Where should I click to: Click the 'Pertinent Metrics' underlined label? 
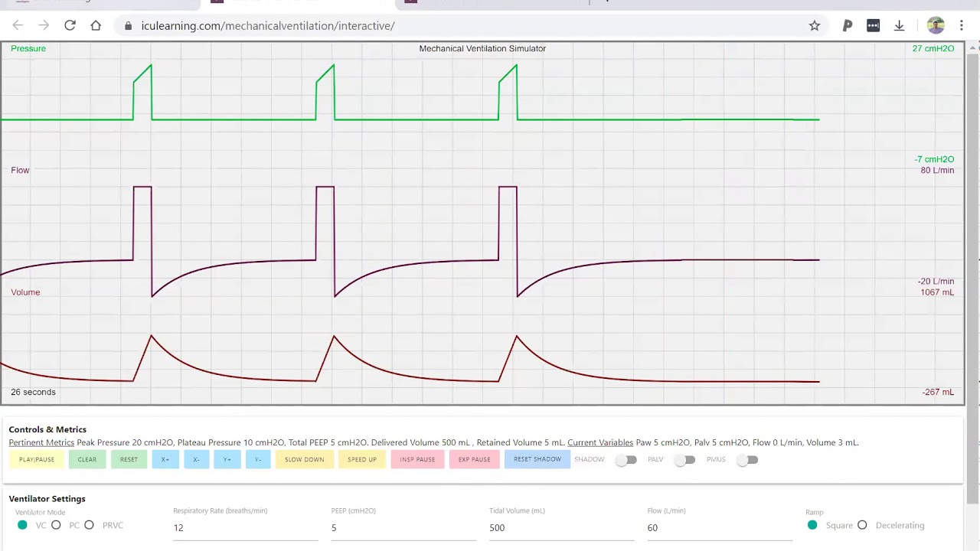(41, 442)
